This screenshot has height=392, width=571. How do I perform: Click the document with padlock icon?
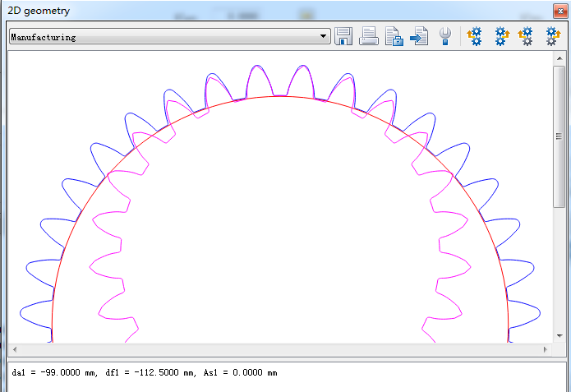pyautogui.click(x=394, y=36)
